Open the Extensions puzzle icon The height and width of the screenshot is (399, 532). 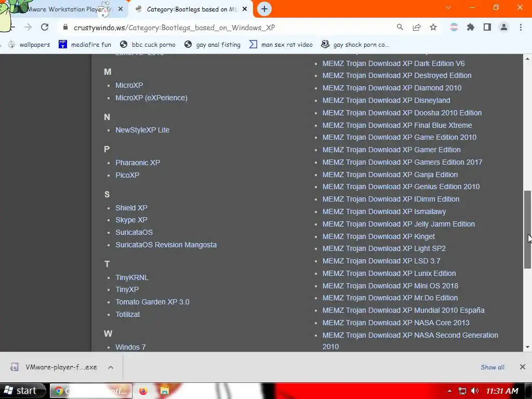[x=471, y=28]
